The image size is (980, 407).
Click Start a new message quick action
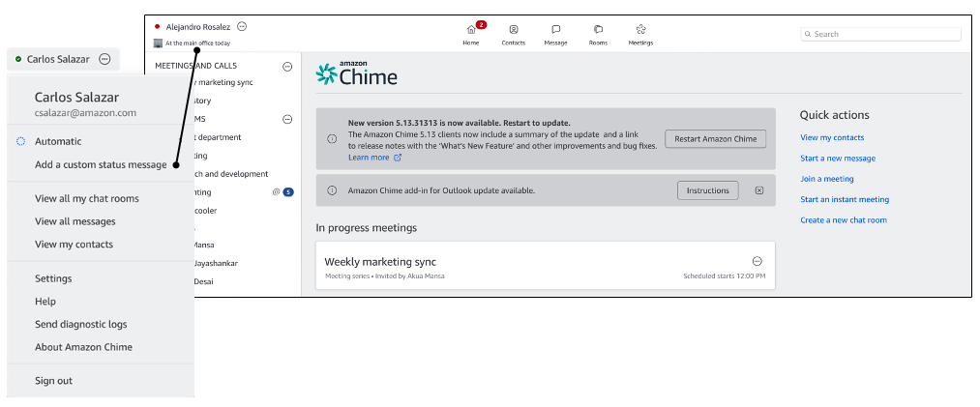[x=838, y=159]
